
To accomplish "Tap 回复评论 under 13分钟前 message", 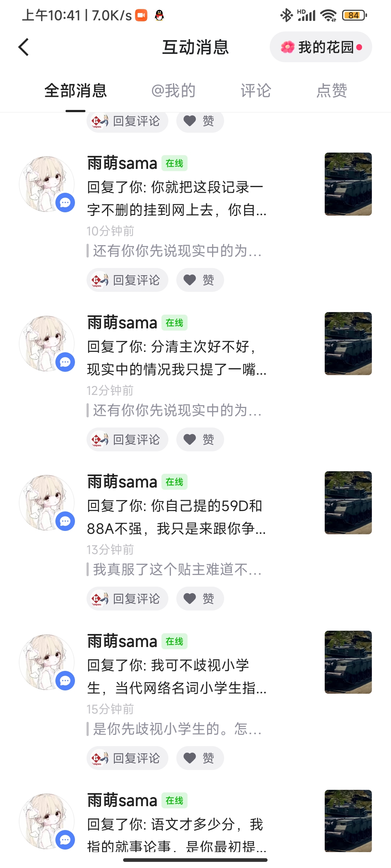I will (x=127, y=599).
